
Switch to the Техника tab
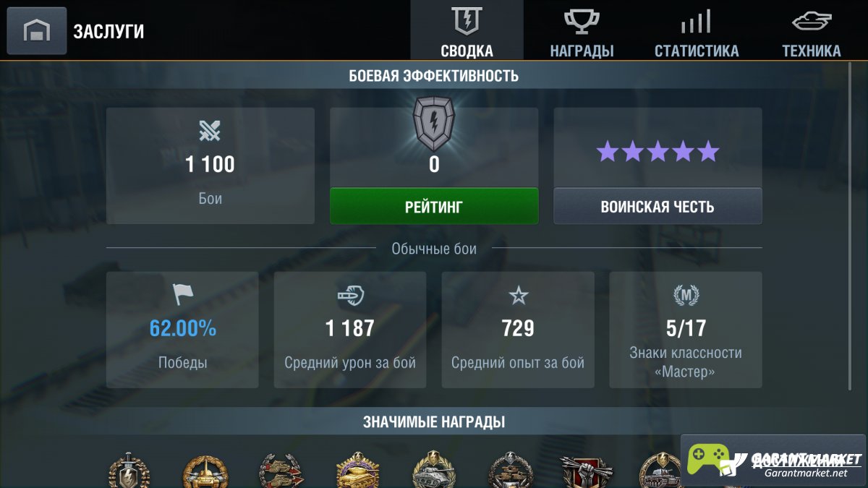click(811, 30)
